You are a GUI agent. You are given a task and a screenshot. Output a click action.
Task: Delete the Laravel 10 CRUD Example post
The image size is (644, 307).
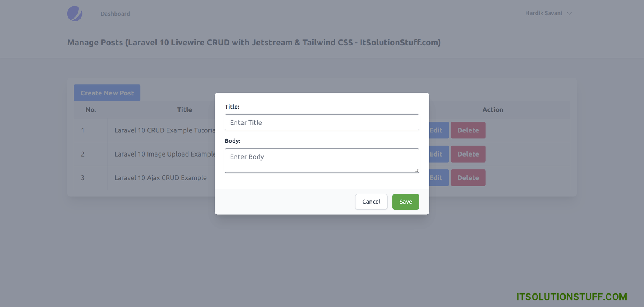click(468, 130)
